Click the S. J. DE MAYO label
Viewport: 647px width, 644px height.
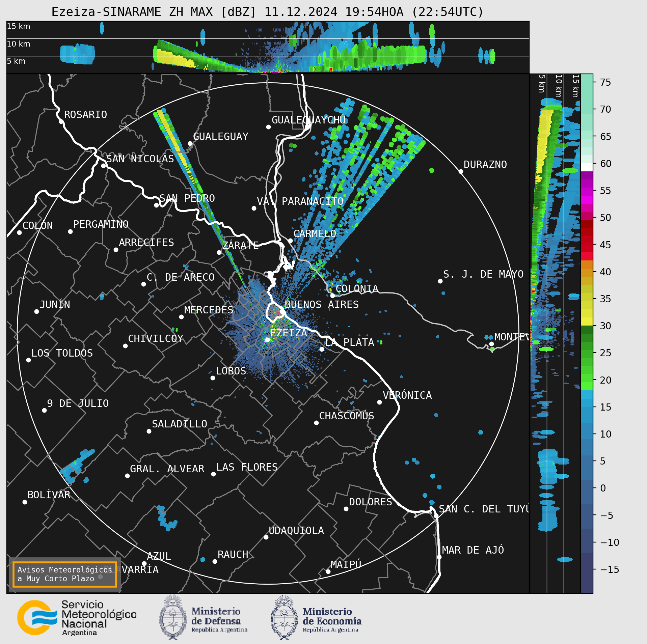pos(483,274)
